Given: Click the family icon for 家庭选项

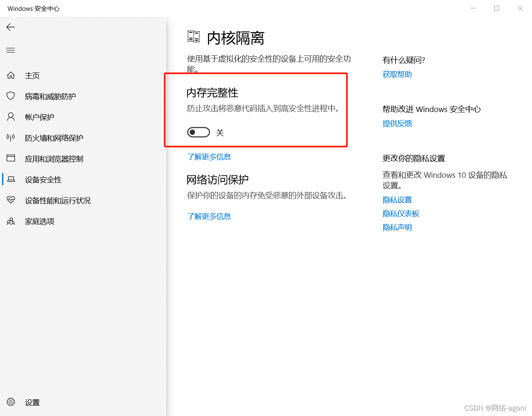Looking at the screenshot, I should (11, 221).
